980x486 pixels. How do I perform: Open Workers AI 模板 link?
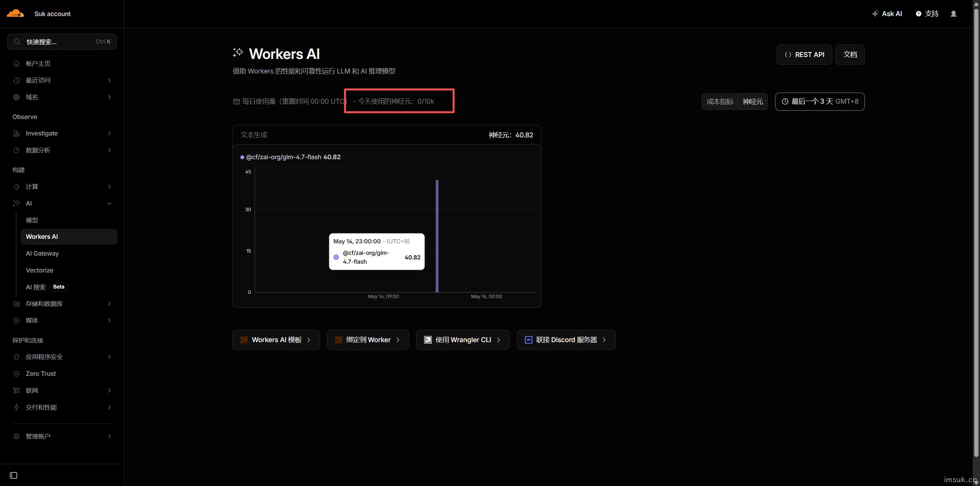(276, 340)
